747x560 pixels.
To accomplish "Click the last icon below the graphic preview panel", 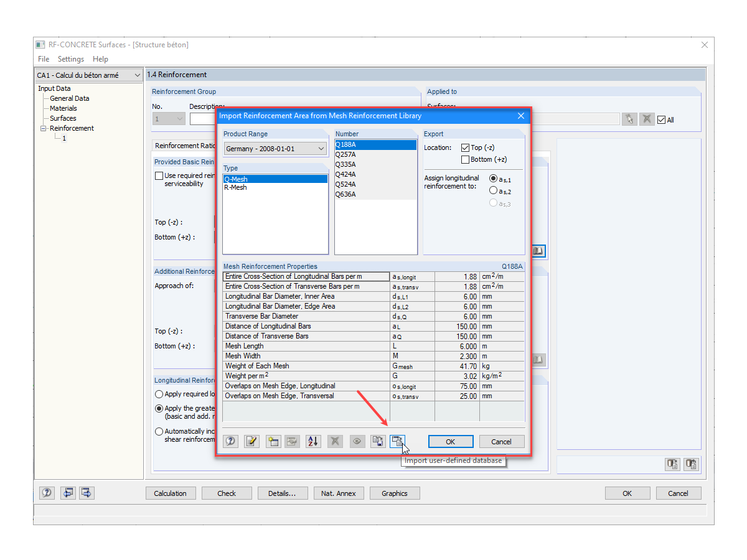I will click(x=691, y=464).
